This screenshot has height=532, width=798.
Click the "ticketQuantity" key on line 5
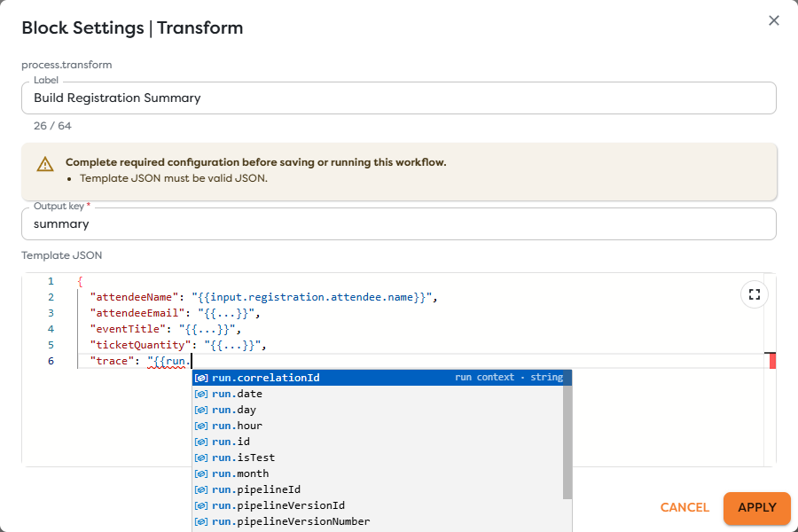(141, 345)
